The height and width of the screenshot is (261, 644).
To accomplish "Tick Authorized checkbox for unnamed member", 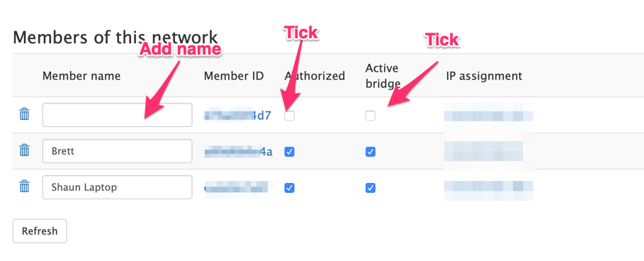I will (290, 116).
